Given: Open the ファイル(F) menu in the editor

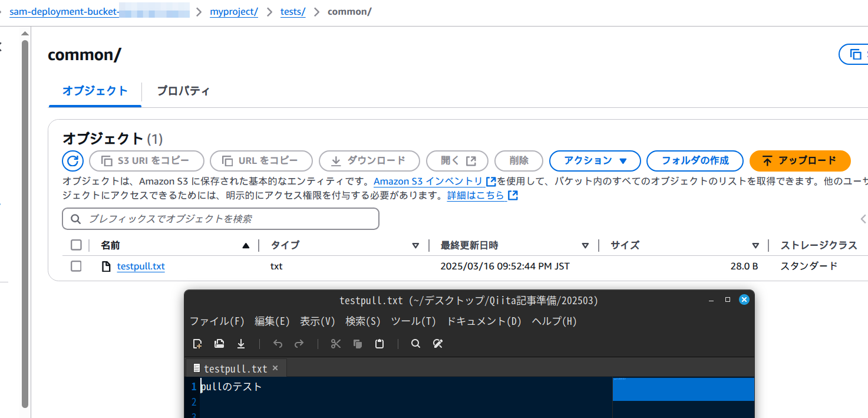Looking at the screenshot, I should [x=219, y=321].
